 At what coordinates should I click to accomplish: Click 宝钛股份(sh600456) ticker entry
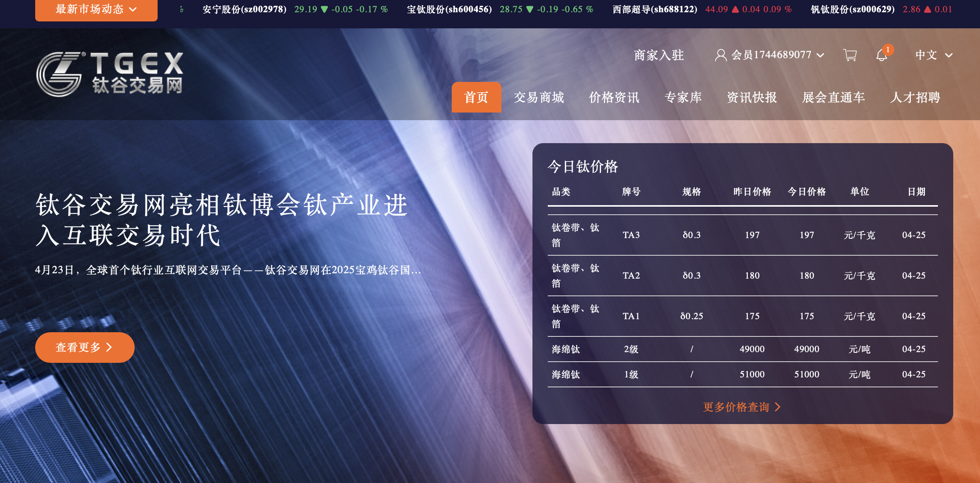[449, 9]
